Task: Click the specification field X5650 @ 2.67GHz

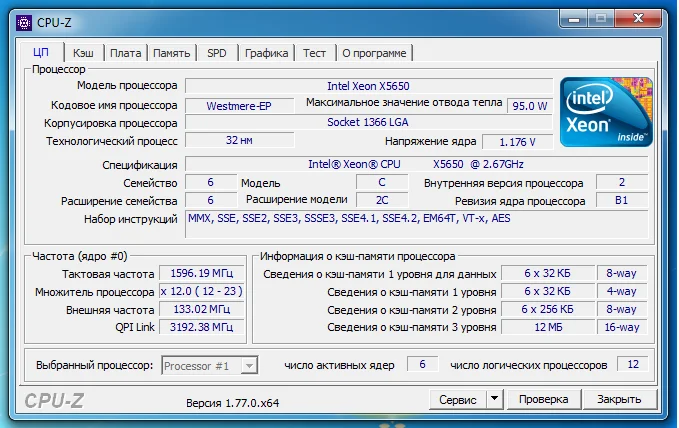Action: click(x=416, y=164)
